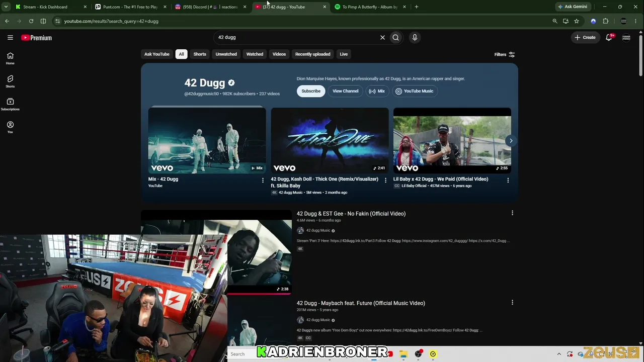Subscribe to the 42 Dugg channel
The height and width of the screenshot is (362, 644).
[311, 91]
